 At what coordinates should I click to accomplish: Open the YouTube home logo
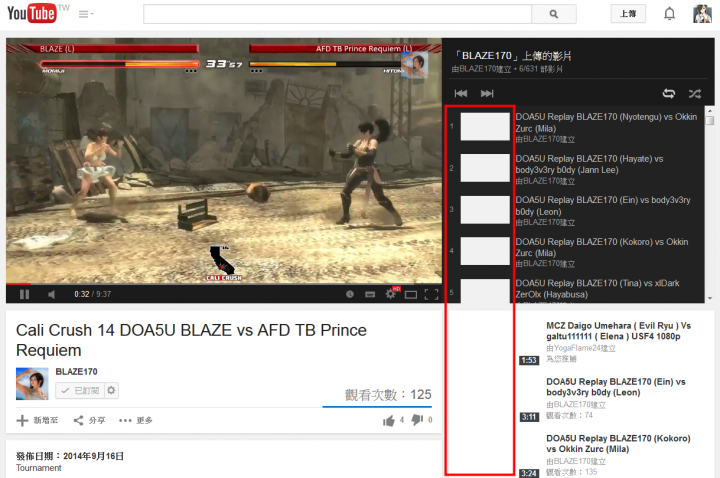[x=32, y=13]
